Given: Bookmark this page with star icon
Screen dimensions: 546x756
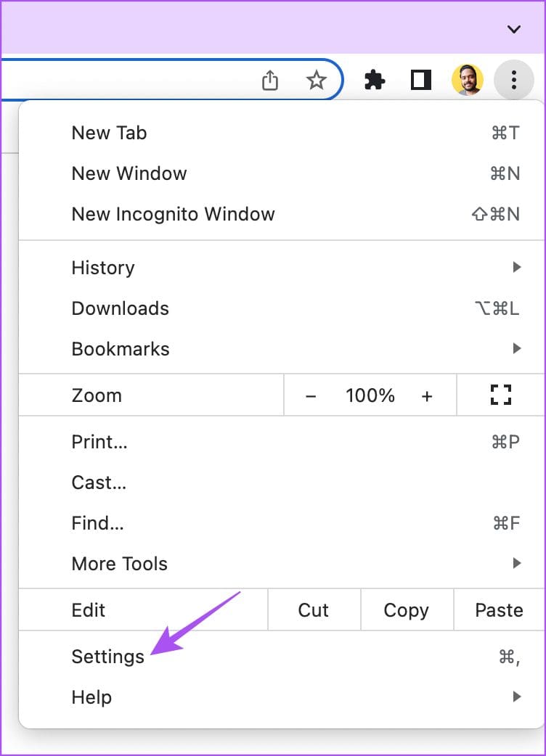Looking at the screenshot, I should point(316,80).
